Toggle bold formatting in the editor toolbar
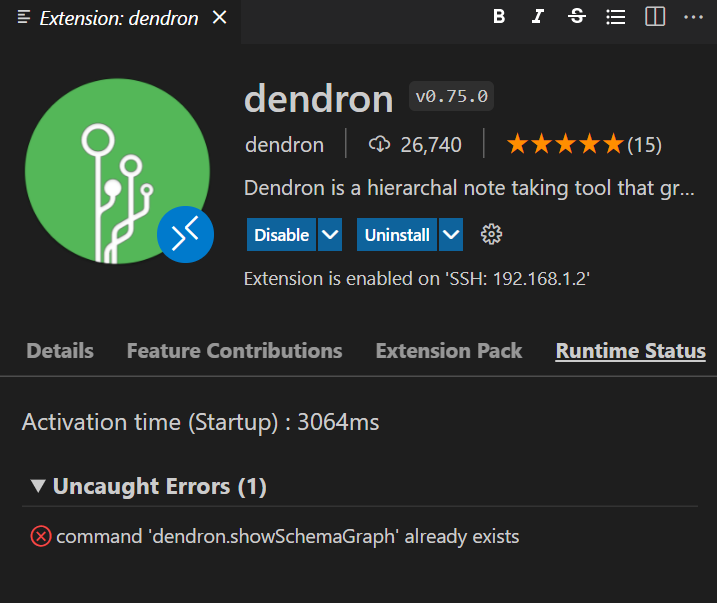Image resolution: width=717 pixels, height=603 pixels. (499, 17)
